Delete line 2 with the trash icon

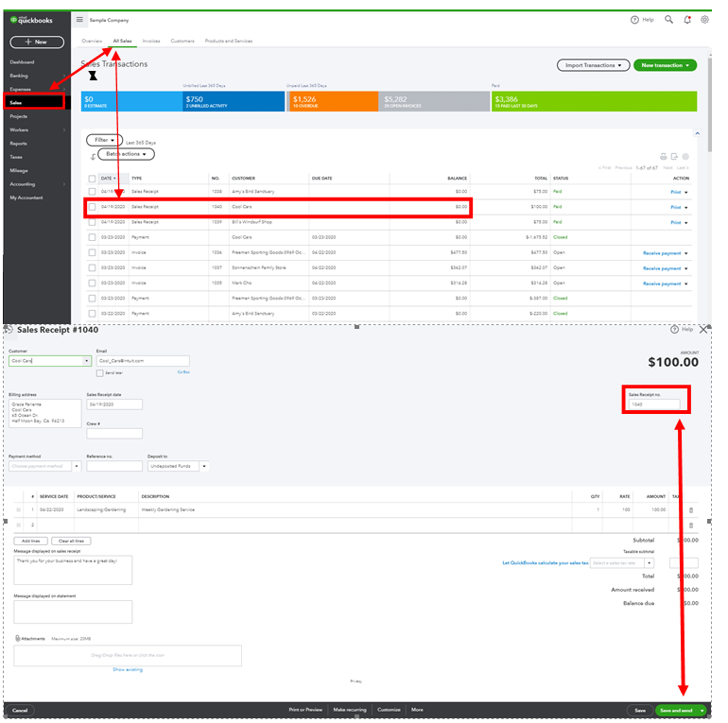[691, 525]
